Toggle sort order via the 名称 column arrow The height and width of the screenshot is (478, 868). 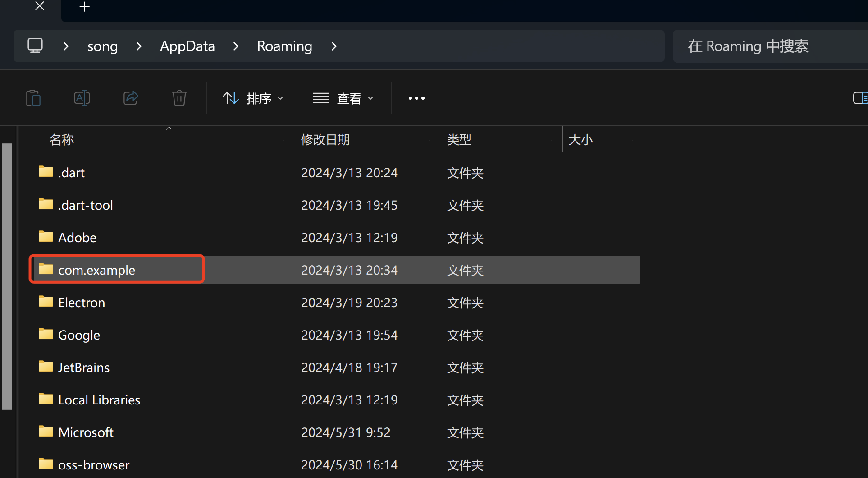[169, 128]
